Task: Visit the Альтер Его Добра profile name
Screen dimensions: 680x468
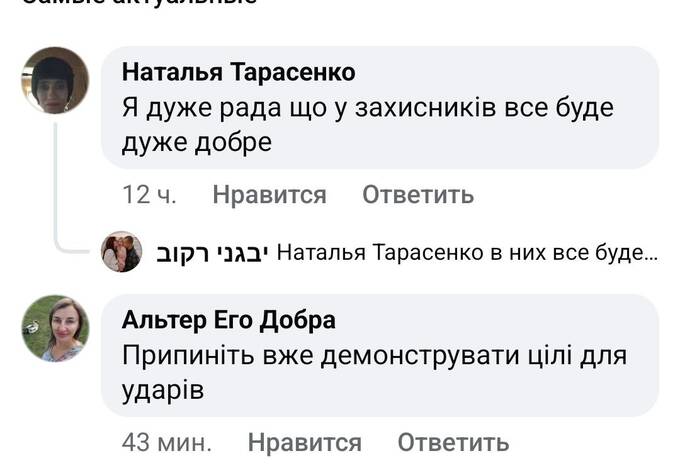Action: (x=228, y=321)
